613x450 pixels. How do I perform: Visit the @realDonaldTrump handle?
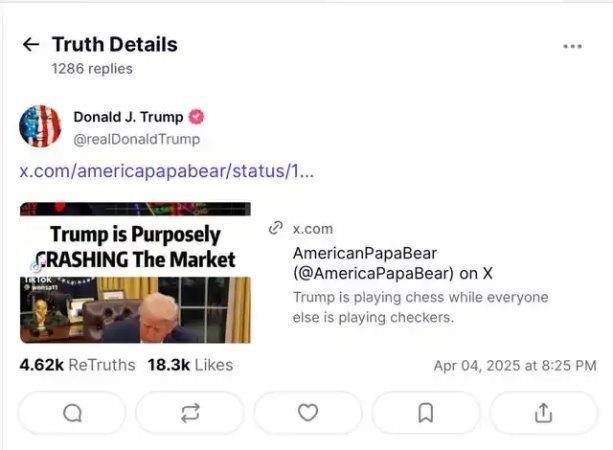136,139
